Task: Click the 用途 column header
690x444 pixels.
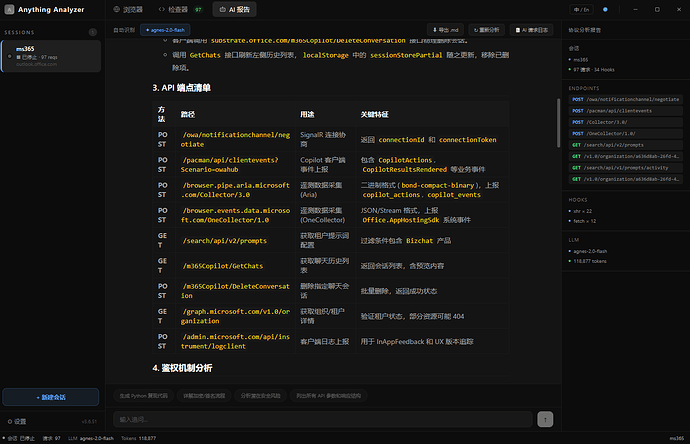Action: click(x=307, y=114)
